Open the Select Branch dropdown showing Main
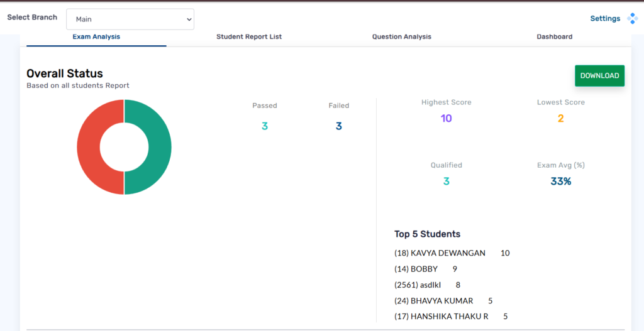This screenshot has width=644, height=331. (130, 19)
